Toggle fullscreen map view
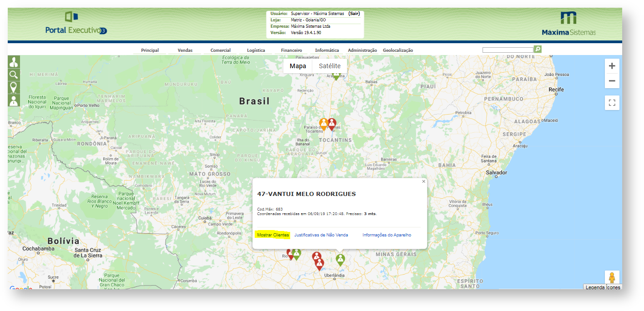This screenshot has width=644, height=311. (612, 103)
